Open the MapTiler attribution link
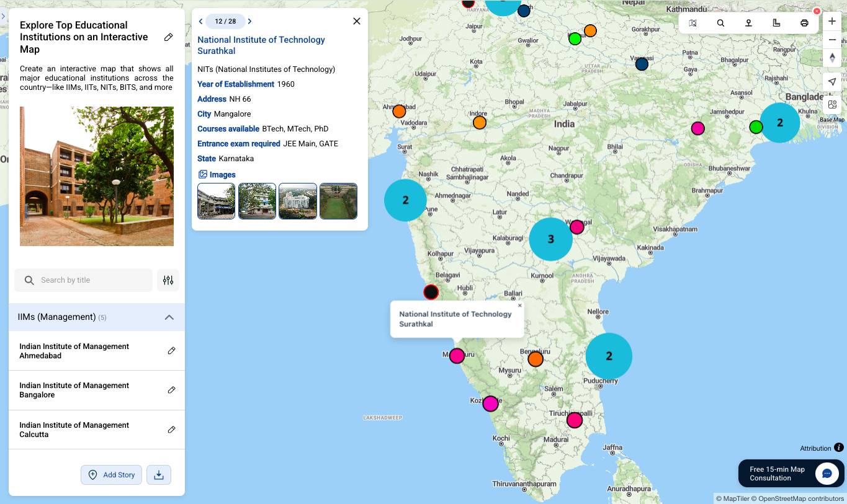 point(732,498)
